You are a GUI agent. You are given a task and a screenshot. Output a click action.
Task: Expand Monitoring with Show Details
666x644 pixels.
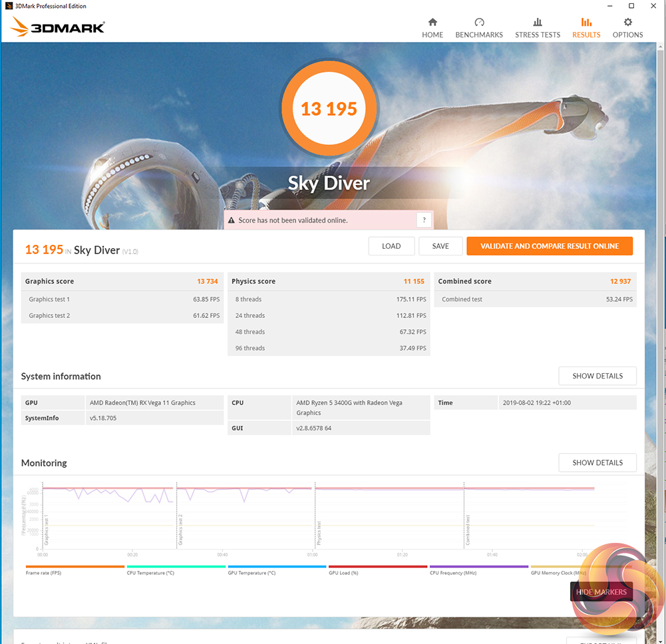tap(597, 462)
